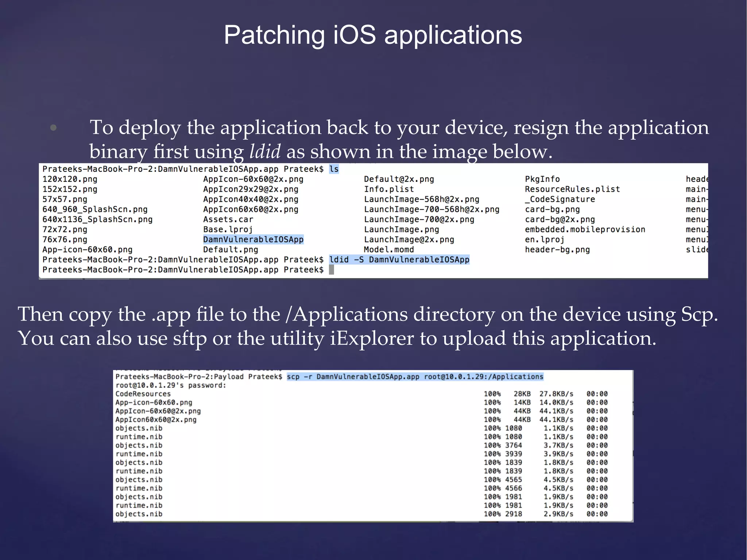
Task: Click the '14.0KB/s' transfer speed value
Action: pyautogui.click(x=556, y=402)
